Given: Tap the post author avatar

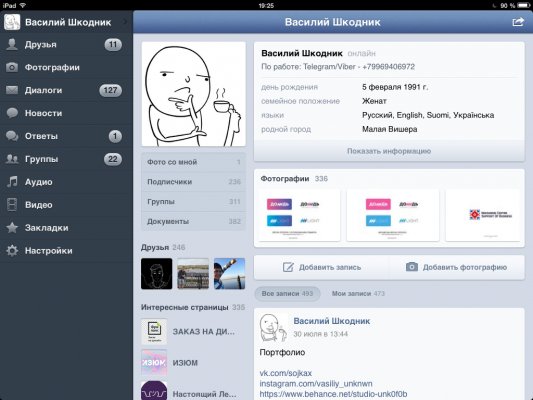Looking at the screenshot, I should 273,328.
